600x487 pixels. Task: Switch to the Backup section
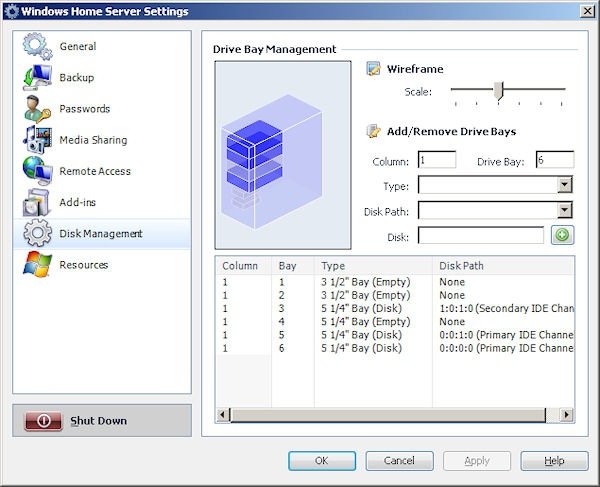coord(102,78)
